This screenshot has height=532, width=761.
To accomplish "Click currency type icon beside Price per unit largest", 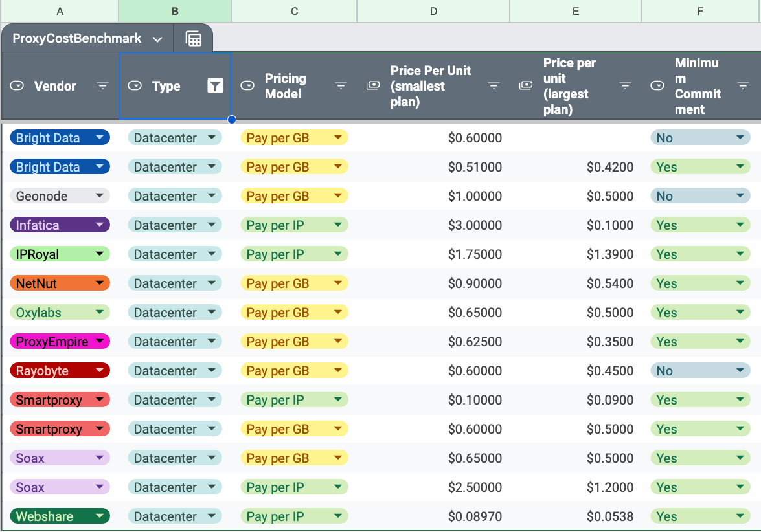I will click(526, 86).
